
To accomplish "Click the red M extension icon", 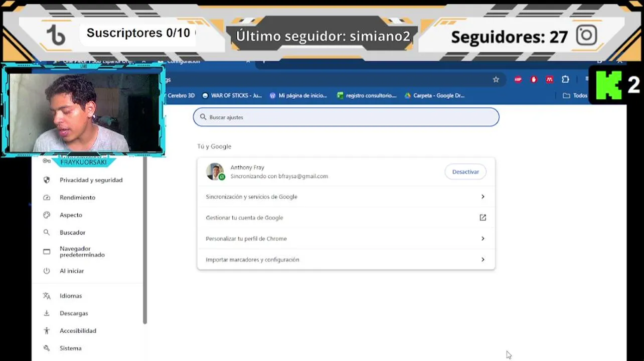I will click(x=550, y=79).
